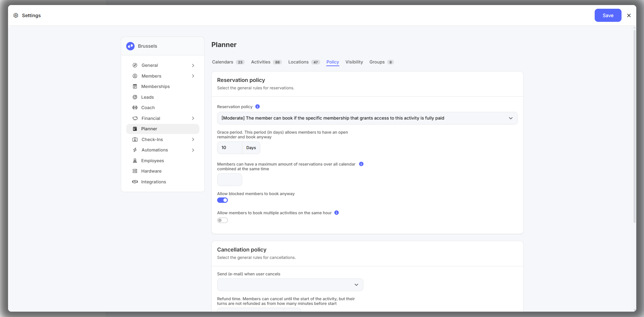Switch to the Calendars tab
This screenshot has width=644, height=317.
pyautogui.click(x=228, y=62)
